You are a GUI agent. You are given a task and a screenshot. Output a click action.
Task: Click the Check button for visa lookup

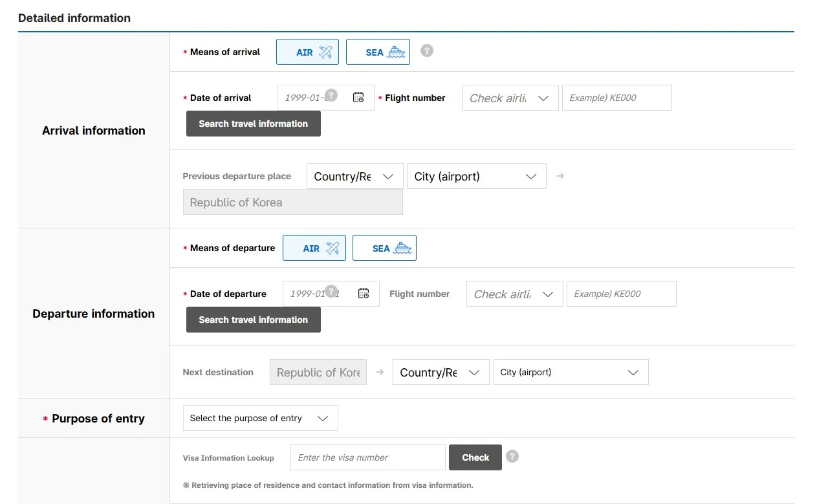click(475, 457)
